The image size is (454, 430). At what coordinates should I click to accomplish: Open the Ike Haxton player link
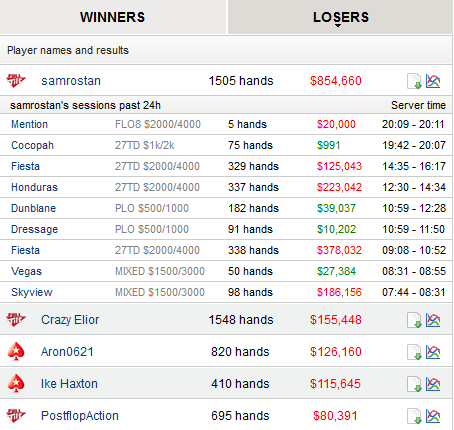(69, 384)
